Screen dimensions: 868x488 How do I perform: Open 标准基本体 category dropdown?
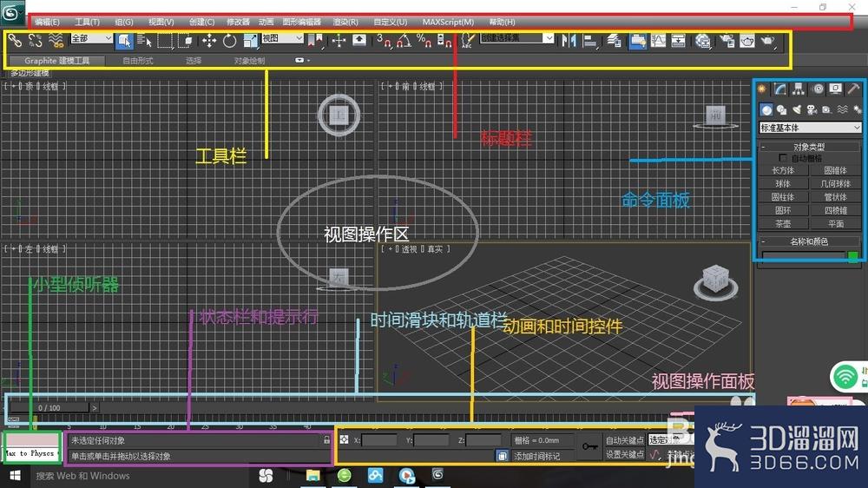(x=810, y=128)
